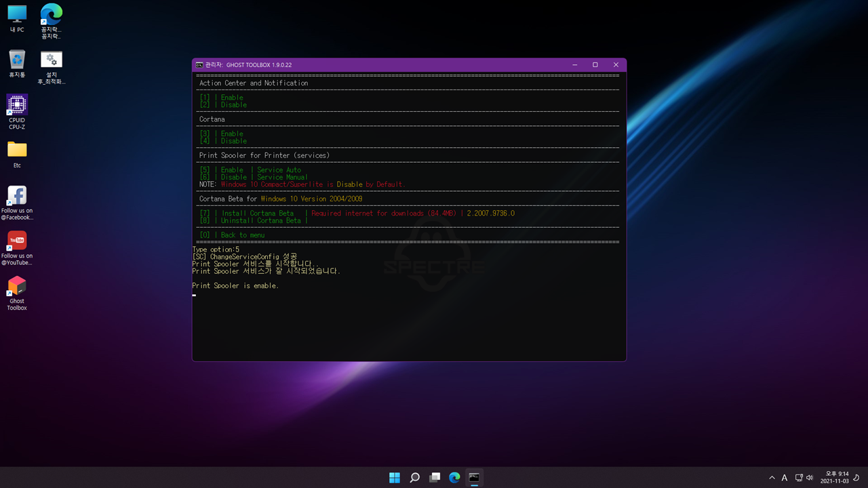Viewport: 868px width, 488px height.
Task: Open the notification center moon icon
Action: pyautogui.click(x=856, y=478)
